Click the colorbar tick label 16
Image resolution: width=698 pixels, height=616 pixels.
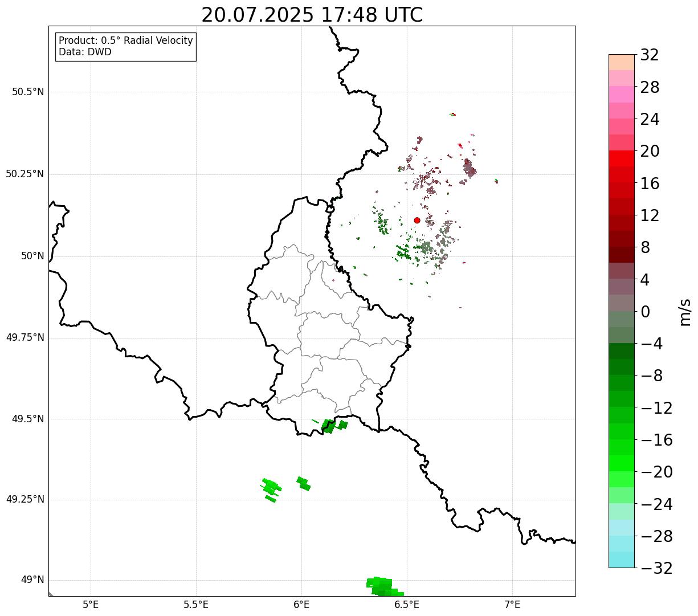(650, 183)
